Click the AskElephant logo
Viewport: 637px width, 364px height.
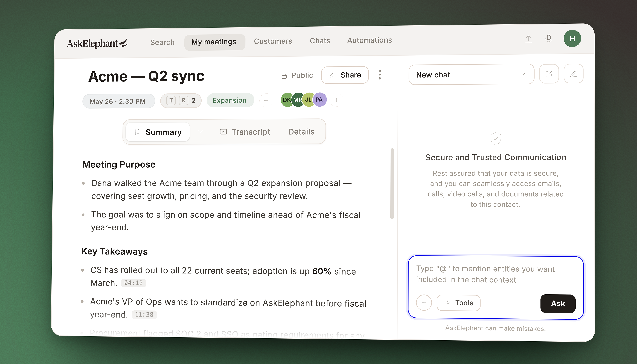point(98,43)
